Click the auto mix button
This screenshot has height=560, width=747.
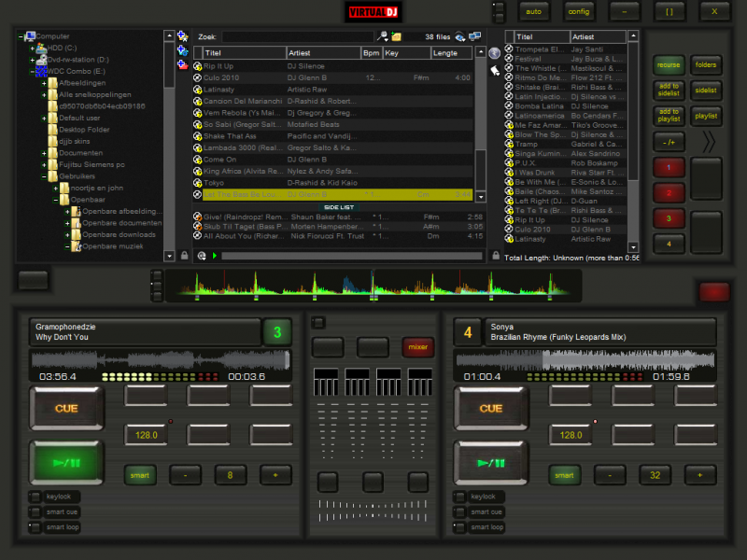point(533,12)
